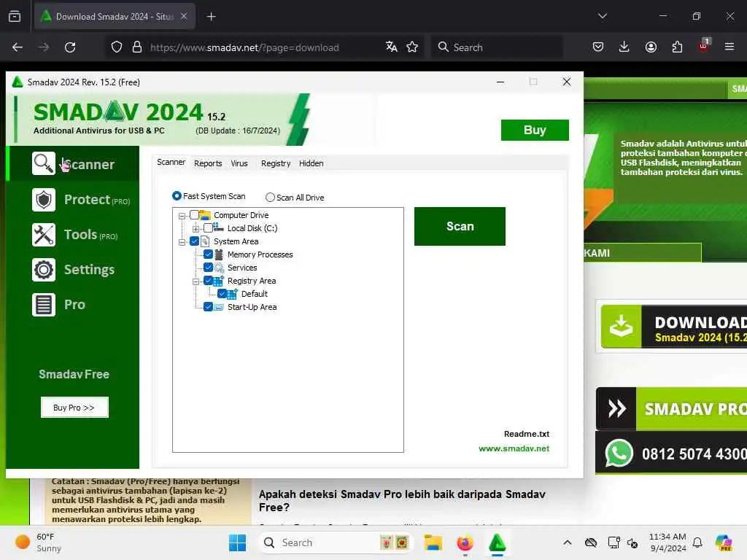The height and width of the screenshot is (560, 747).
Task: Open the weather widget showing 60°F Sunny
Action: [x=38, y=542]
